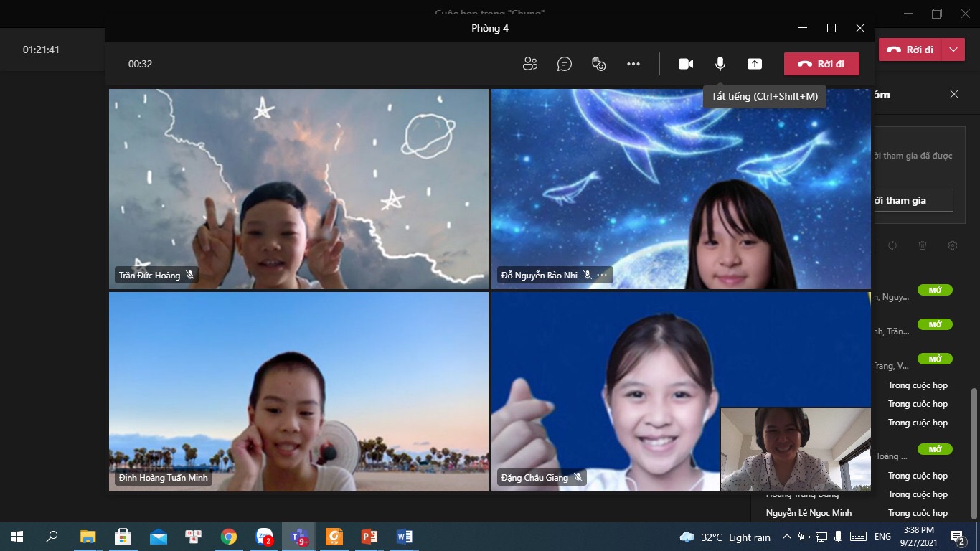Image resolution: width=980 pixels, height=551 pixels.
Task: Open raise hand and reactions menu
Action: (599, 64)
